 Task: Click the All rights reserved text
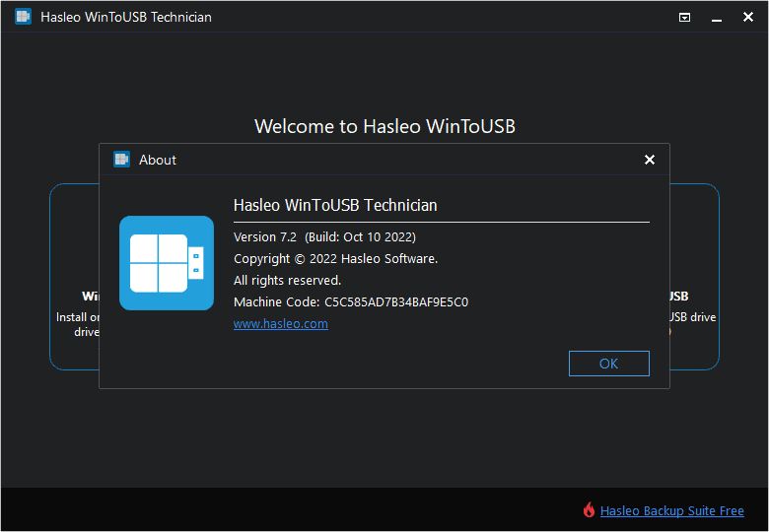coord(287,281)
